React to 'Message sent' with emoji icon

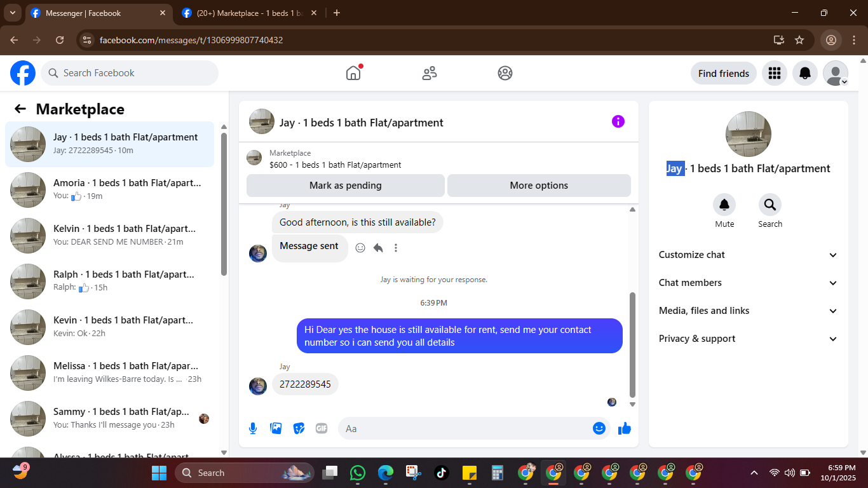click(360, 248)
